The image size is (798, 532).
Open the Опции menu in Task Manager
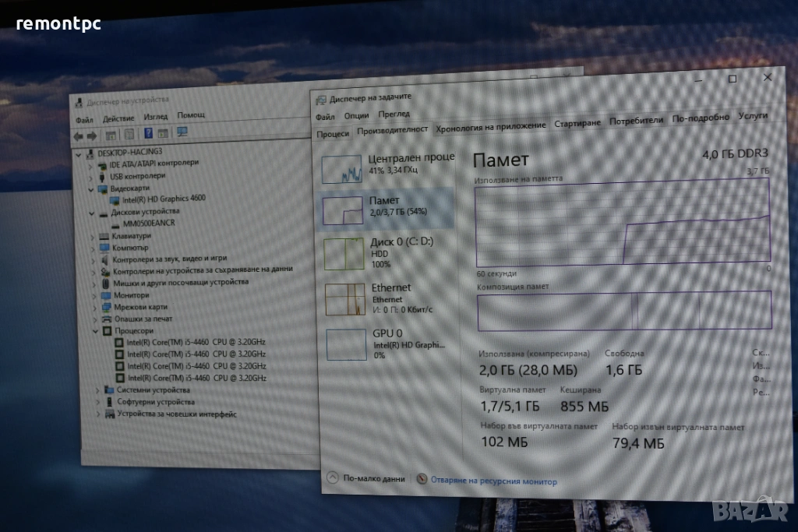click(356, 115)
